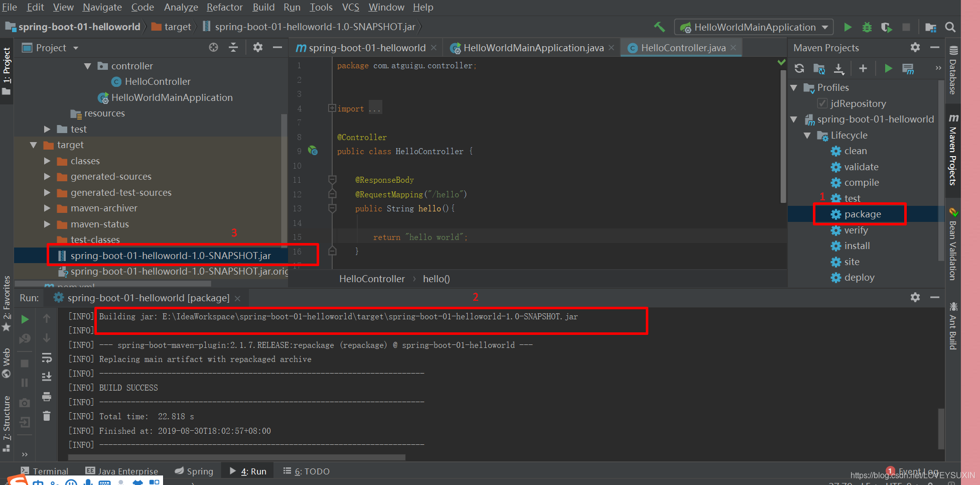This screenshot has height=485, width=980.
Task: Click the run gutter icon on line 9
Action: click(x=313, y=151)
